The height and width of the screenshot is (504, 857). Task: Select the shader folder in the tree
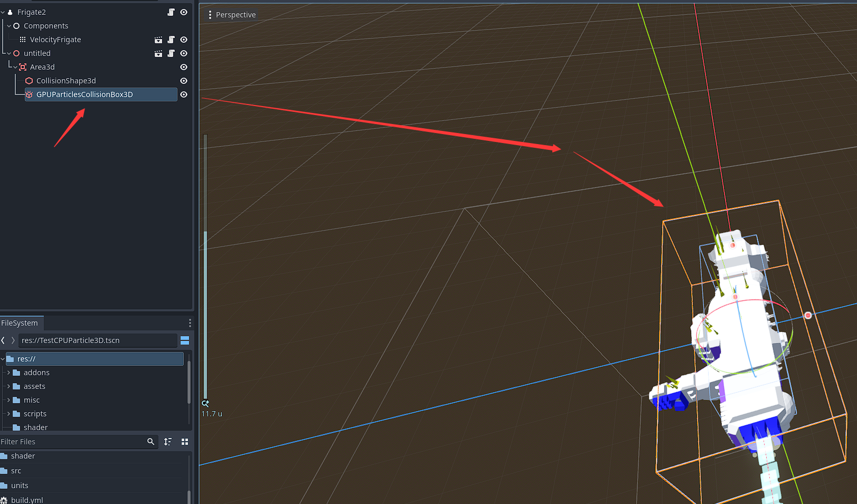coord(35,427)
